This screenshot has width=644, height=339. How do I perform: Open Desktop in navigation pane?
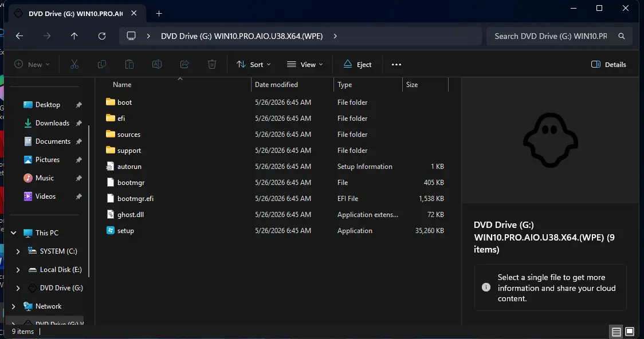48,105
